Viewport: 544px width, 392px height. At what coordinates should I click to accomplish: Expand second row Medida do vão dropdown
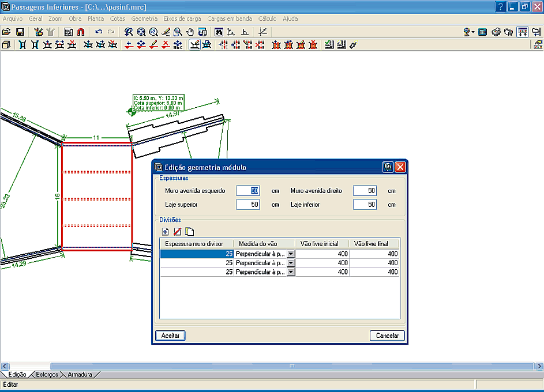pos(291,263)
